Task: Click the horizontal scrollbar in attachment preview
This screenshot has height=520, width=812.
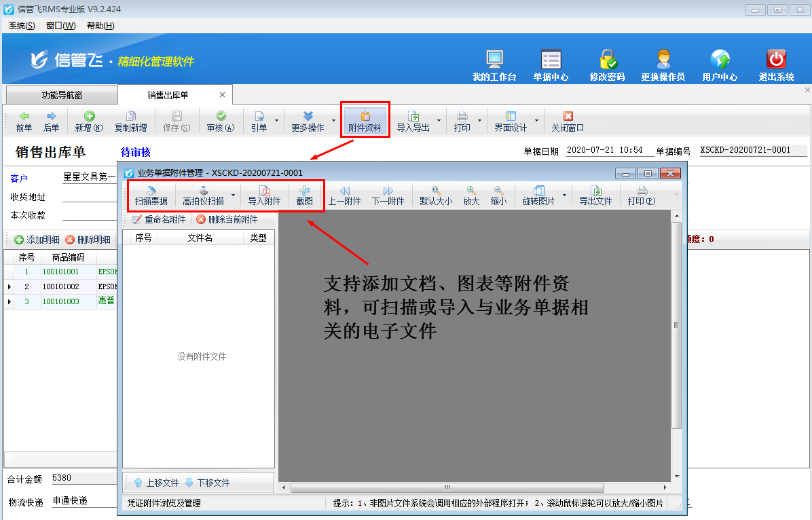Action: tap(447, 487)
